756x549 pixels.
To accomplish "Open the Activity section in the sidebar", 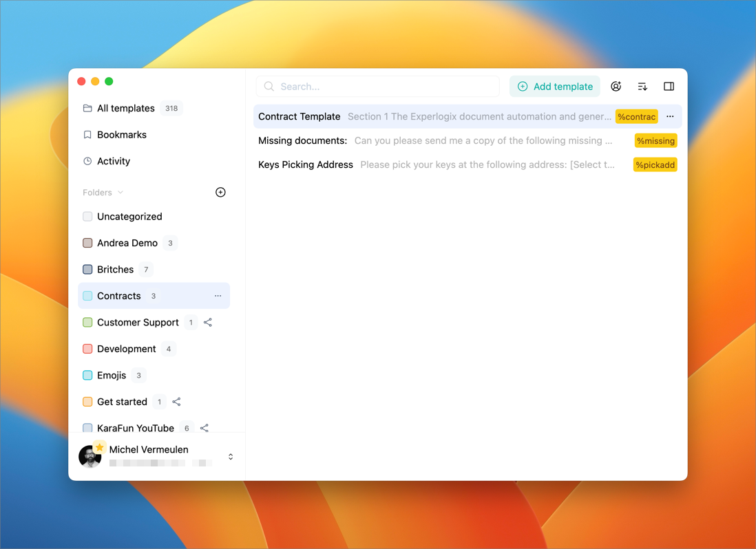I will click(x=114, y=161).
